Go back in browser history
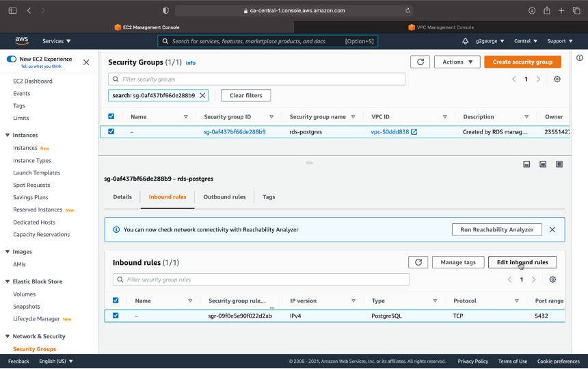 tap(29, 10)
